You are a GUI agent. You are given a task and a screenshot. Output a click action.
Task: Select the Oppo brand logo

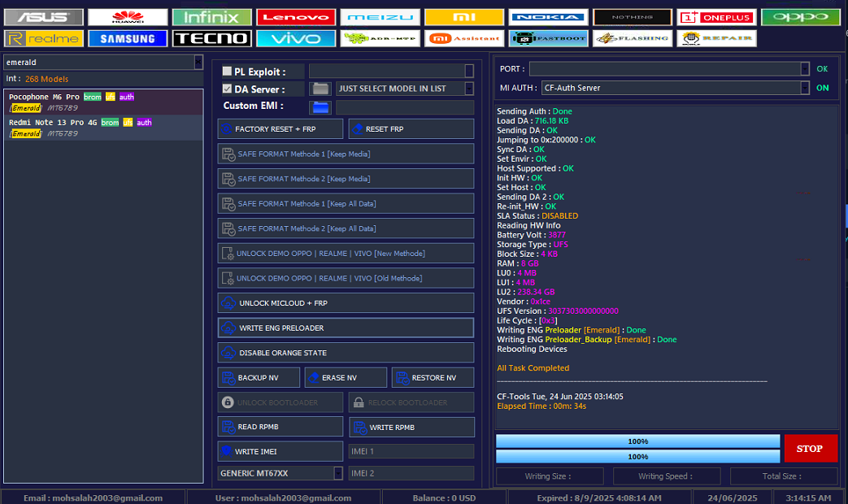point(800,17)
